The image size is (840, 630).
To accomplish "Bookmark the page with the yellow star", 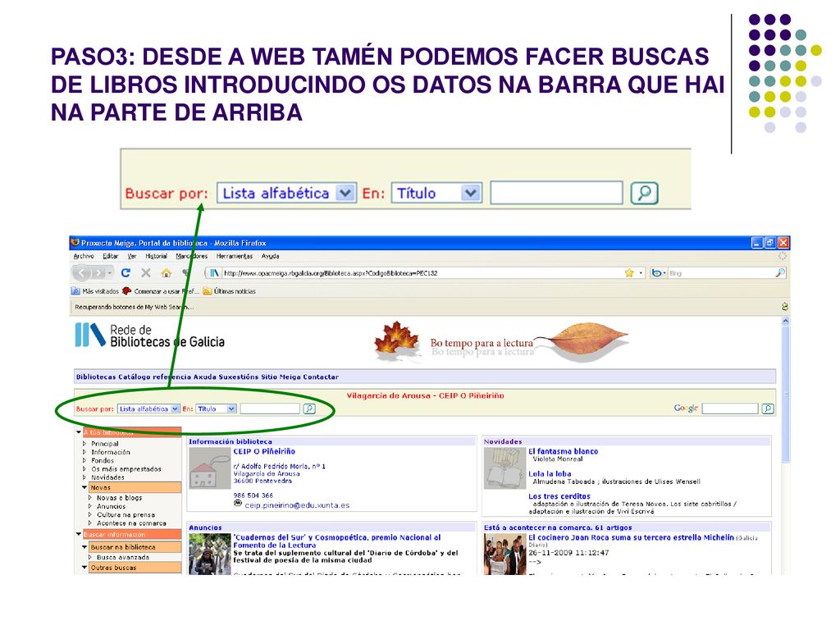I will point(629,273).
